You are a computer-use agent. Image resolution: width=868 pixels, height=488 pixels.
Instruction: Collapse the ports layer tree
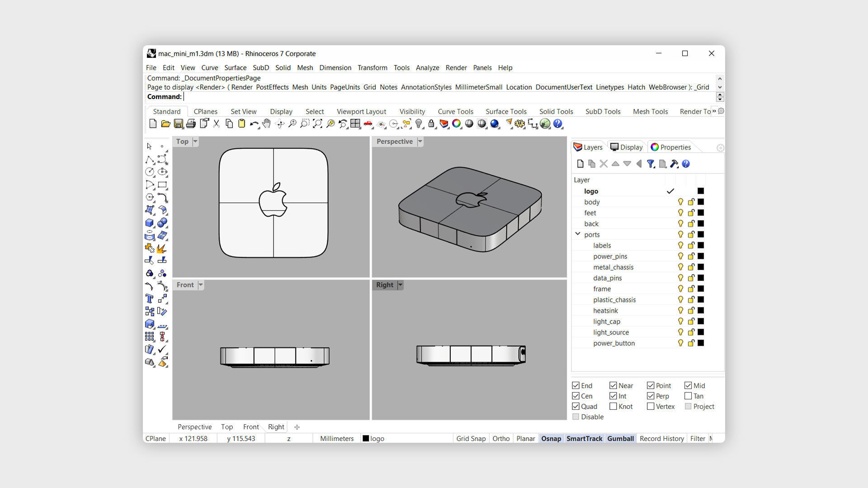pos(578,234)
